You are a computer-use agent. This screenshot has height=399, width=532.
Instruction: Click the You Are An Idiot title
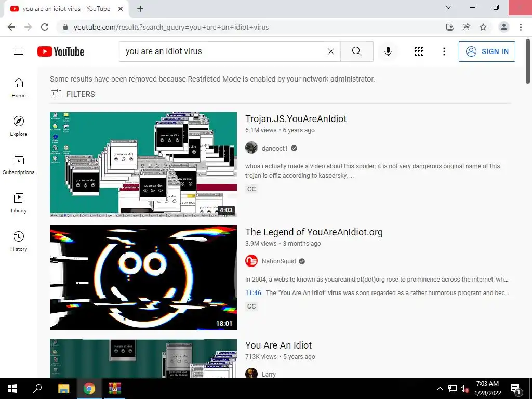278,345
